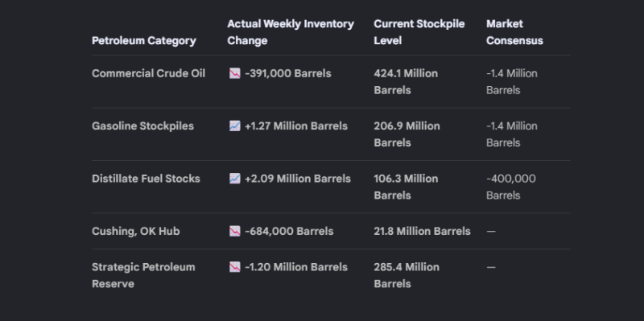This screenshot has width=644, height=321.
Task: Select the Gasoline Stockpiles row label
Action: (x=142, y=126)
